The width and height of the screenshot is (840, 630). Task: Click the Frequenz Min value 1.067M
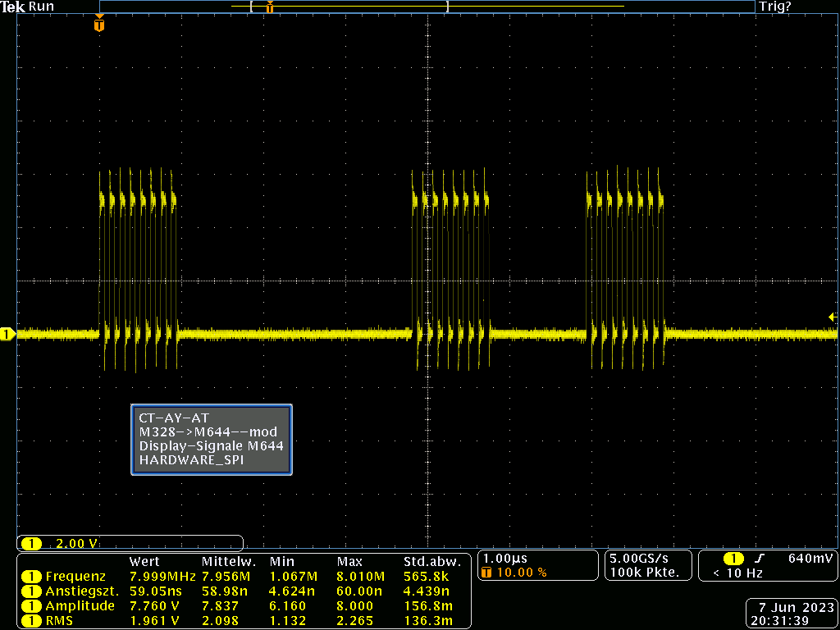click(294, 577)
